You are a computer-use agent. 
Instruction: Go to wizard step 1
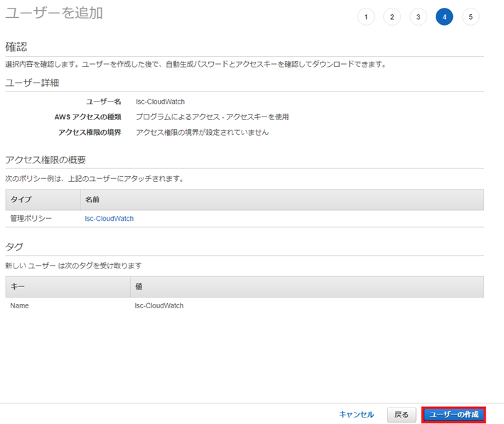[x=366, y=17]
